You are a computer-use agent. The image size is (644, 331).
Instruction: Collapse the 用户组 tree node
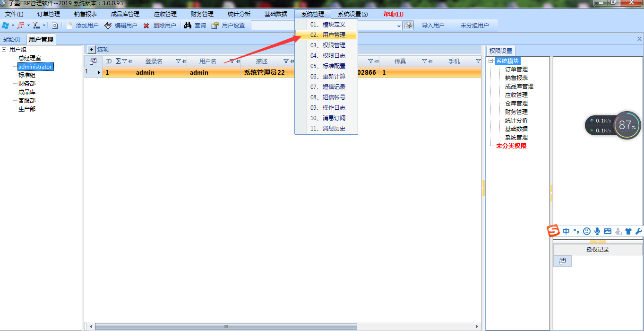pyautogui.click(x=4, y=49)
